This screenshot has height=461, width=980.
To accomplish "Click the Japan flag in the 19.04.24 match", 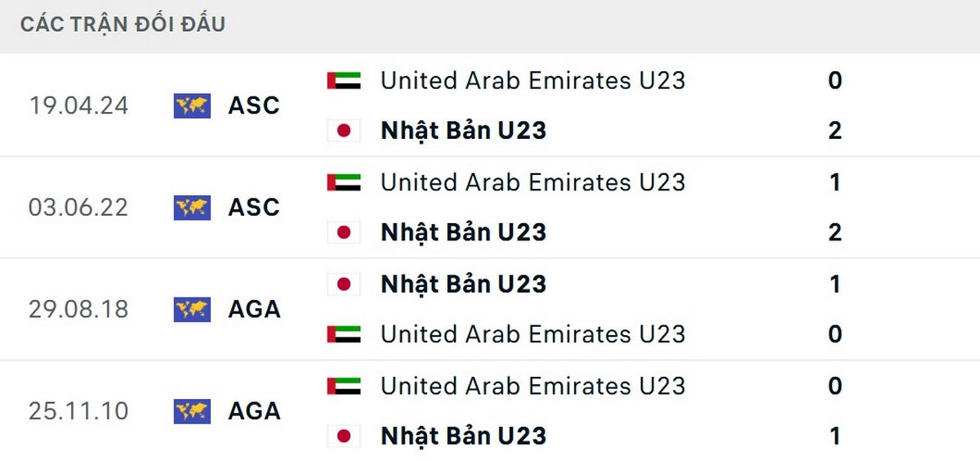I will (344, 131).
